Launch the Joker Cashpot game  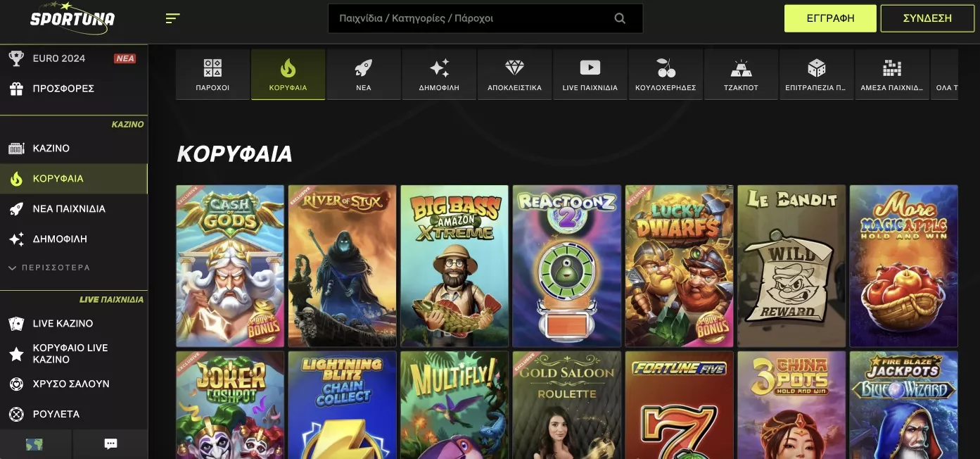point(230,405)
